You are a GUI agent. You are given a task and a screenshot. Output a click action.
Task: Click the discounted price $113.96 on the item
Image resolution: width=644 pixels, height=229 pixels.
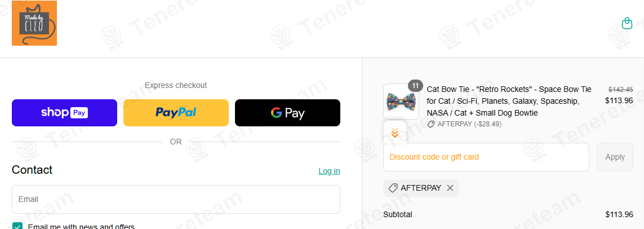click(x=619, y=100)
